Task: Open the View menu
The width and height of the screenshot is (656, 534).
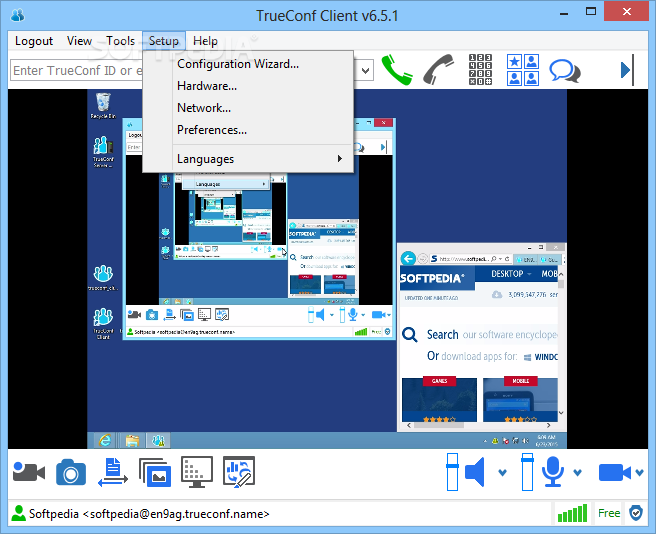Action: [79, 41]
